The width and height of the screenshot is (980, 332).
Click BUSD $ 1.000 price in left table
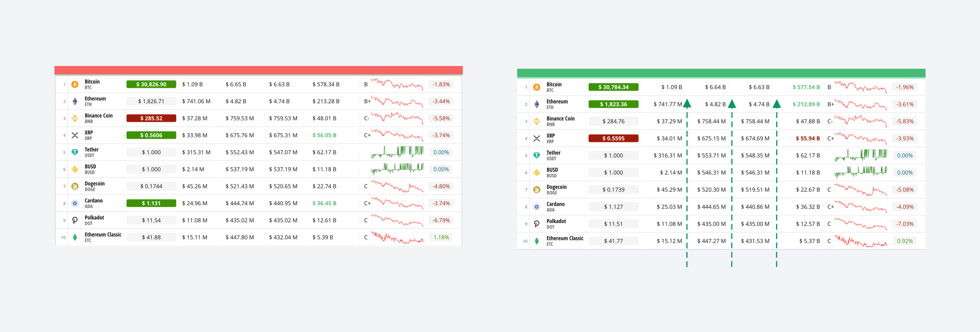pos(151,169)
